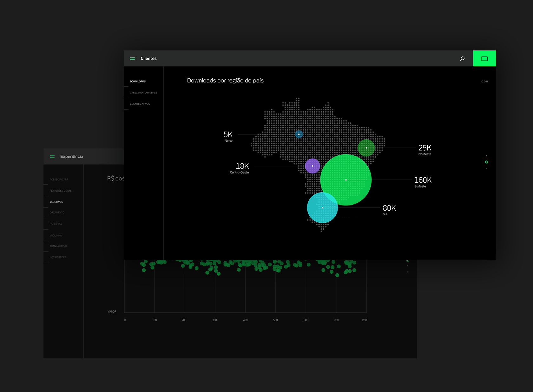533x392 pixels.
Task: Click the 18K Centro-Oeste value label
Action: point(240,168)
